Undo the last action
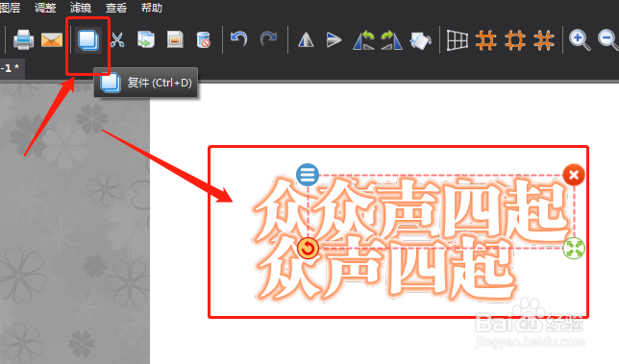Viewport: 619px width, 364px height. pos(238,39)
